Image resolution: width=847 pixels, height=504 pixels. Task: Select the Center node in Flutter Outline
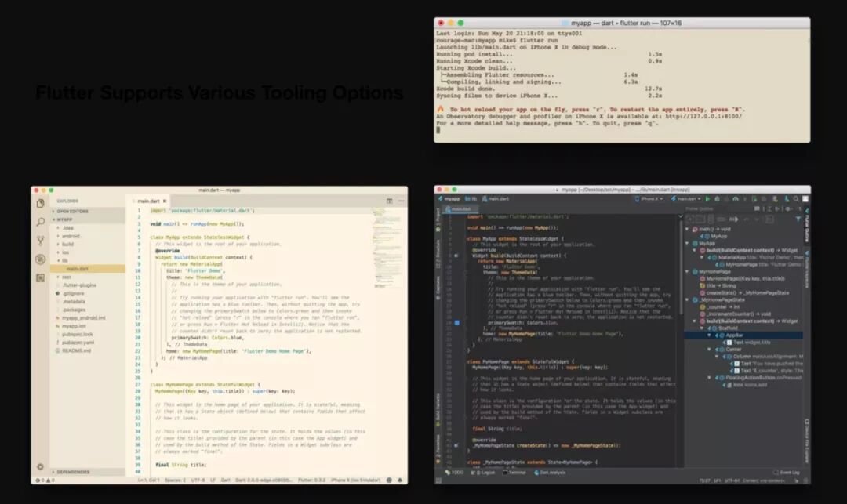point(728,349)
